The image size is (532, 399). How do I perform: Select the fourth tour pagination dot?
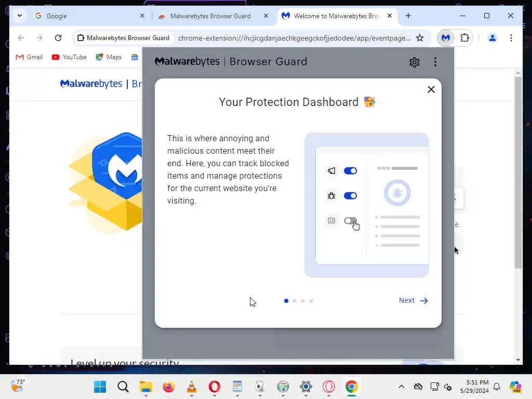tap(311, 301)
